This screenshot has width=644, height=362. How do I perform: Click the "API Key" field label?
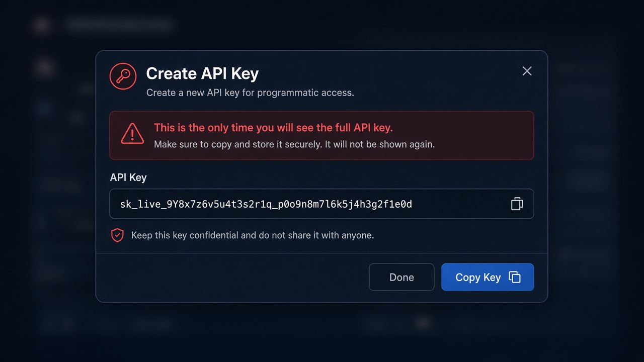128,177
